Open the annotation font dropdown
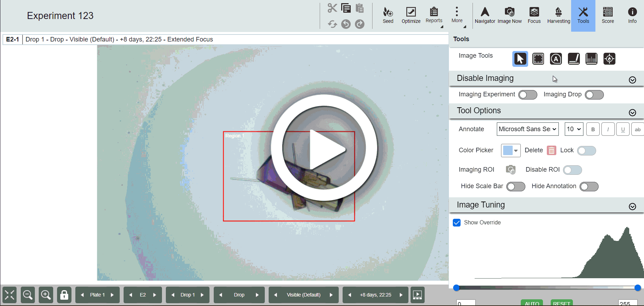 click(x=527, y=129)
